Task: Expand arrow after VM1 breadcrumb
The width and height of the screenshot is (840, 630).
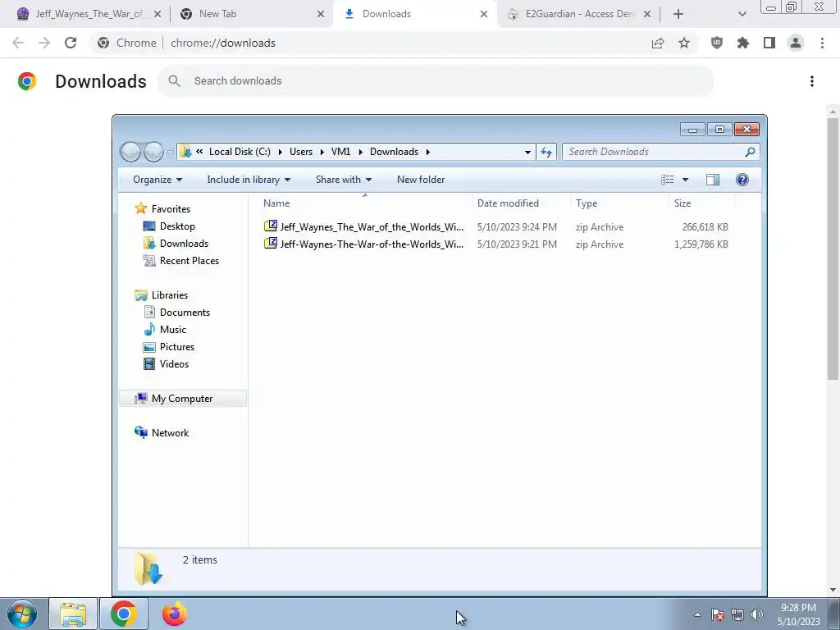Action: pyautogui.click(x=360, y=152)
